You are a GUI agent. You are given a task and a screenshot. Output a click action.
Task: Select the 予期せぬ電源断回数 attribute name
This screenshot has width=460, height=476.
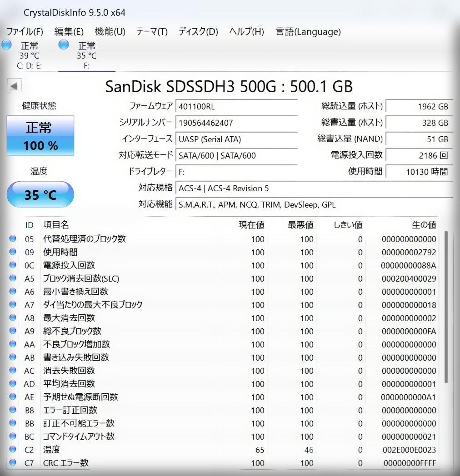(80, 397)
